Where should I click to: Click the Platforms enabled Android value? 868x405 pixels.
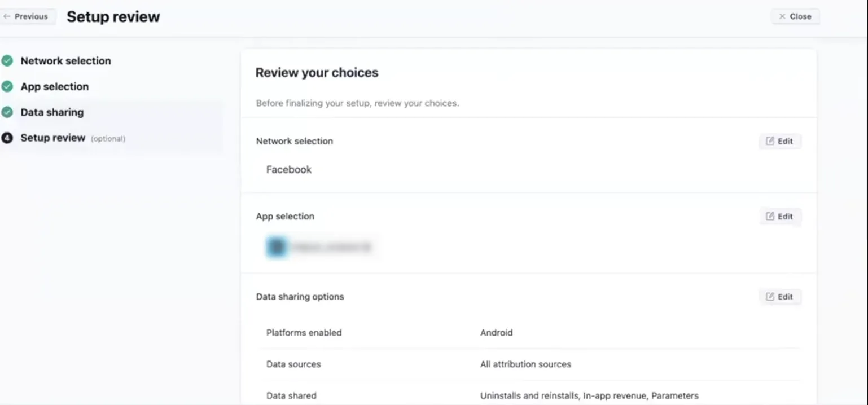point(496,333)
